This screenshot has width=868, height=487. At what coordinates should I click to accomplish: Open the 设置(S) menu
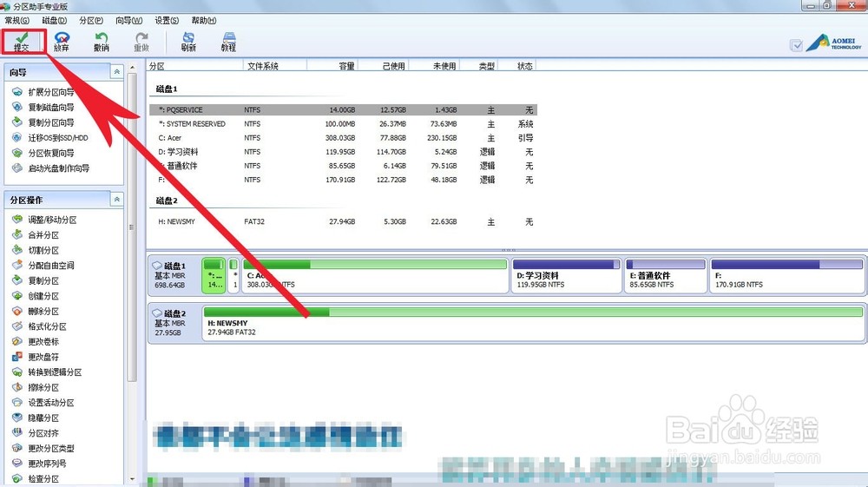(x=167, y=20)
